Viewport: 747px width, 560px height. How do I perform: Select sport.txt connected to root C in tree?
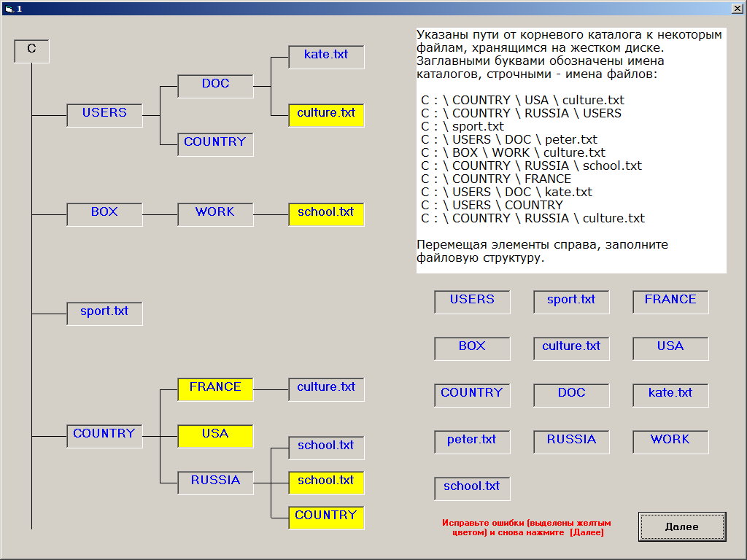(x=104, y=314)
